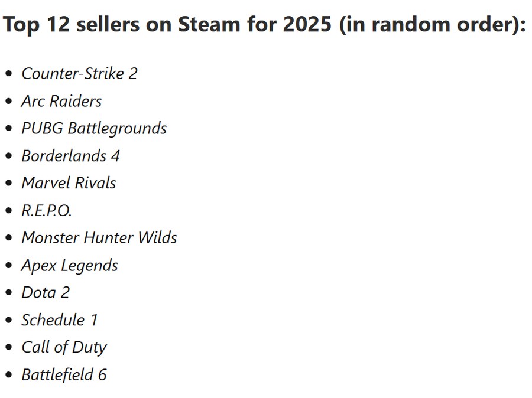Select the Arc Raiders list item
532x398 pixels.
61,101
